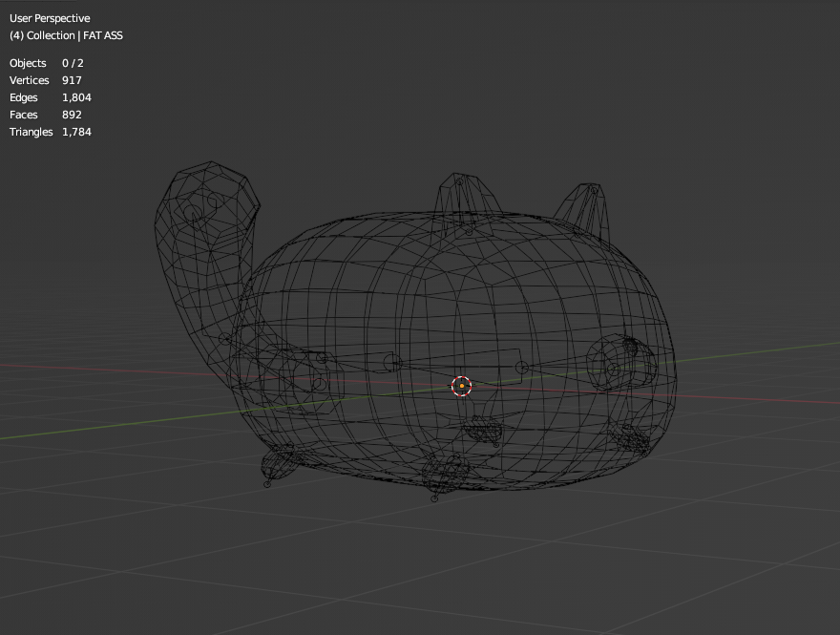Click the circle marker below the center foot
The image size is (840, 635).
point(434,498)
